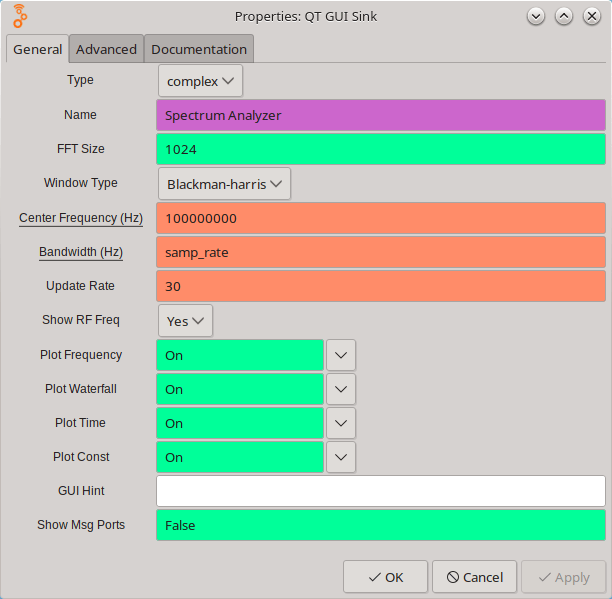Image resolution: width=612 pixels, height=599 pixels.
Task: Open the Show RF Freq Yes dropdown
Action: coord(185,321)
